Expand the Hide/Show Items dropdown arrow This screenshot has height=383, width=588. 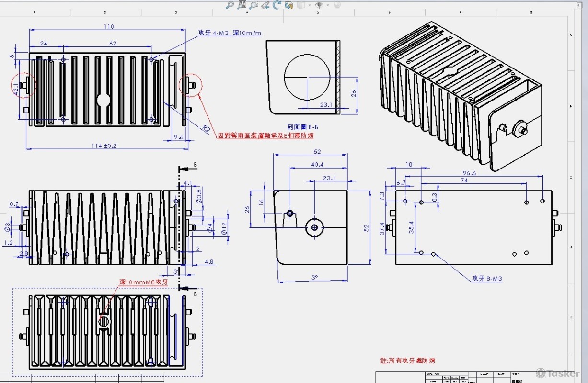(327, 5)
